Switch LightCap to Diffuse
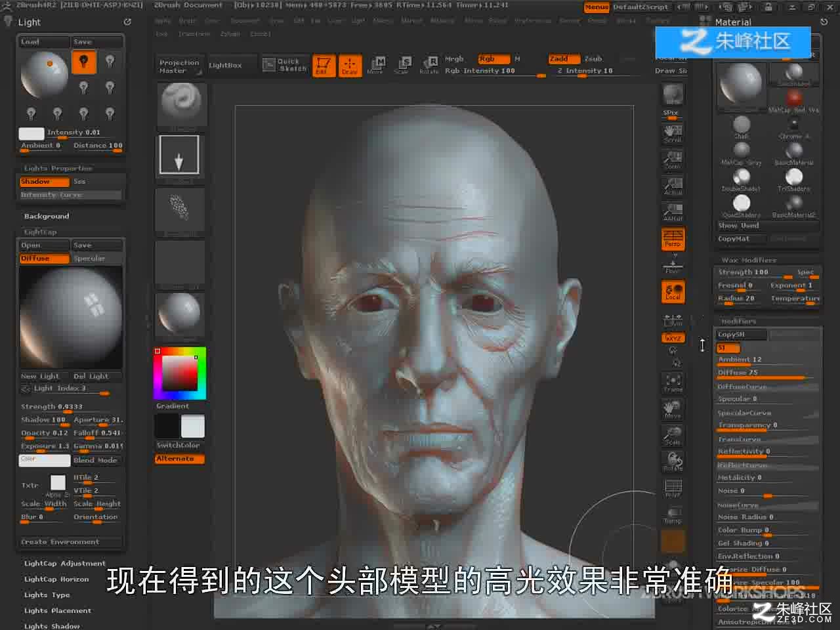This screenshot has height=630, width=840. pos(44,259)
